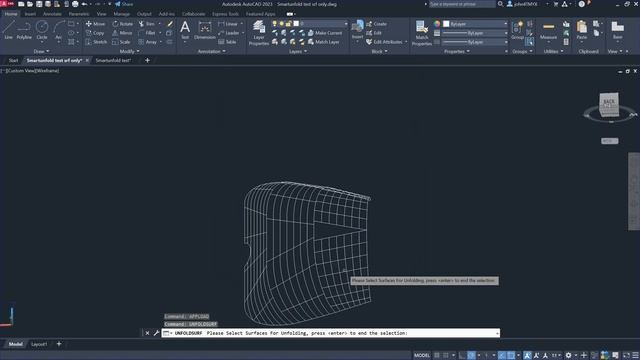640x360 pixels.
Task: Click the Move tool
Action: click(95, 24)
